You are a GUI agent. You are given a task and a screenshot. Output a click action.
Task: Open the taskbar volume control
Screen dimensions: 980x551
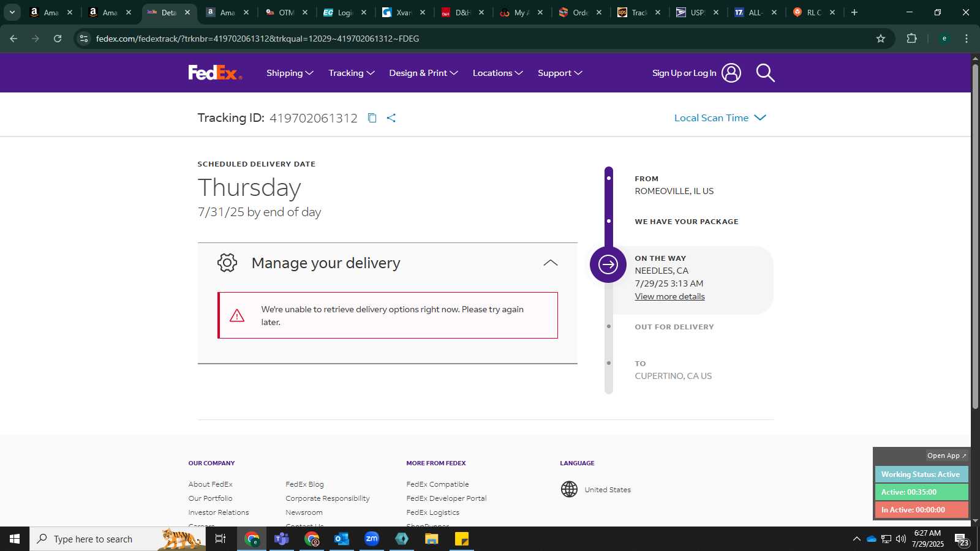(901, 539)
